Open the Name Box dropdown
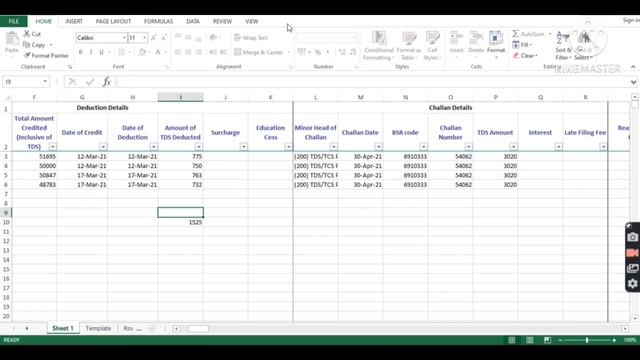The image size is (640, 360). (x=45, y=82)
